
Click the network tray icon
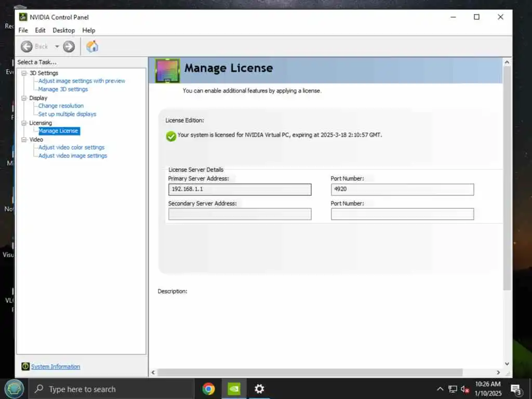point(453,389)
